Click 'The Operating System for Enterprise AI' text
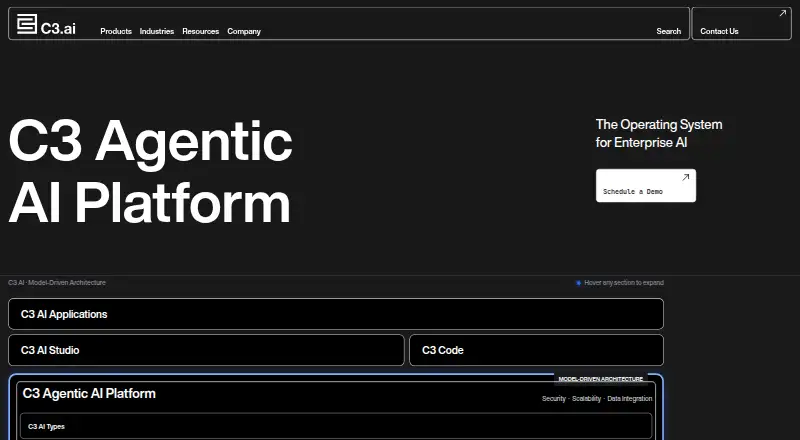Image resolution: width=800 pixels, height=440 pixels. pos(659,133)
